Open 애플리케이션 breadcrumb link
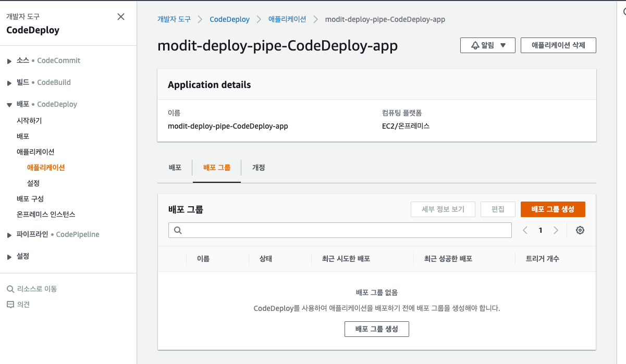The image size is (626, 364). 287,19
